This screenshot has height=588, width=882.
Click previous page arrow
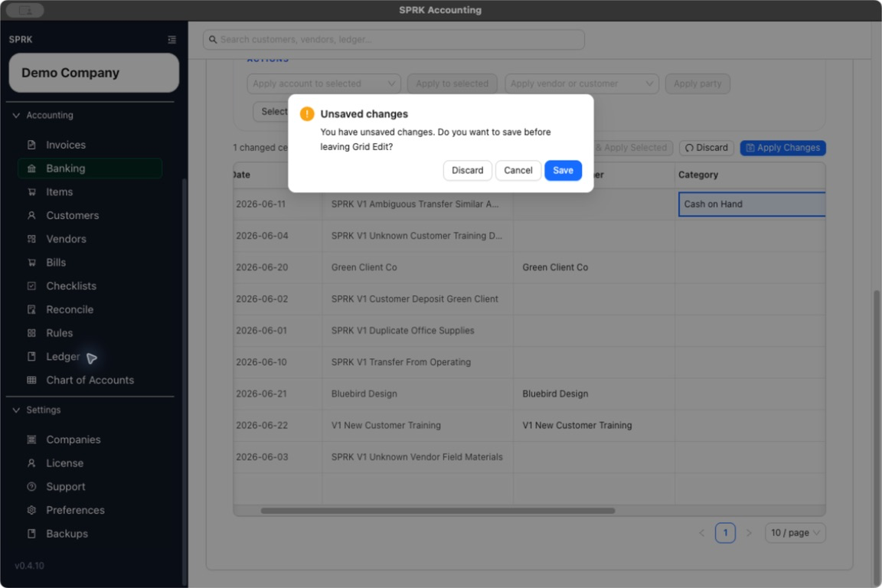point(701,533)
